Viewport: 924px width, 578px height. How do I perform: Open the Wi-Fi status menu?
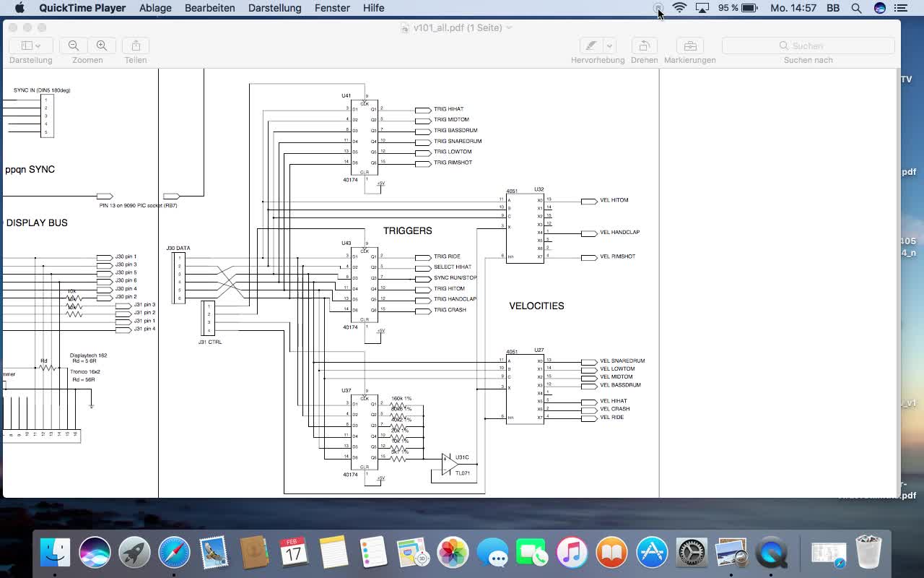pyautogui.click(x=679, y=8)
